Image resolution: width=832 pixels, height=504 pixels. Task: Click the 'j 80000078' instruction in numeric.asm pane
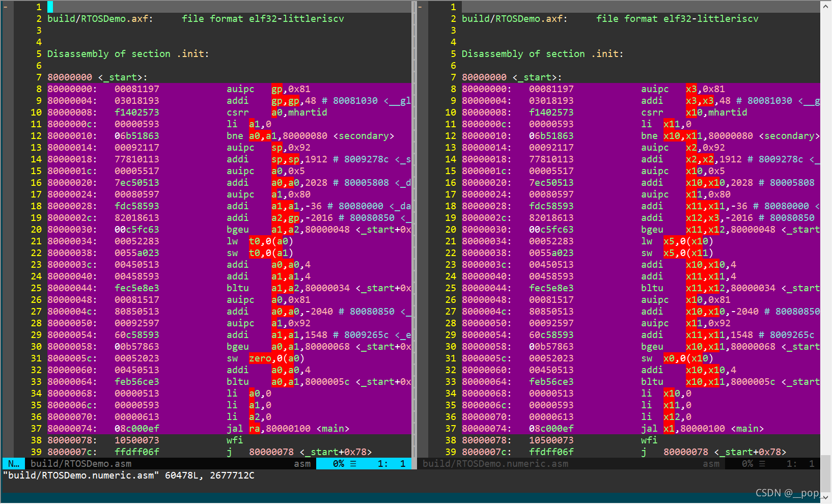click(675, 452)
